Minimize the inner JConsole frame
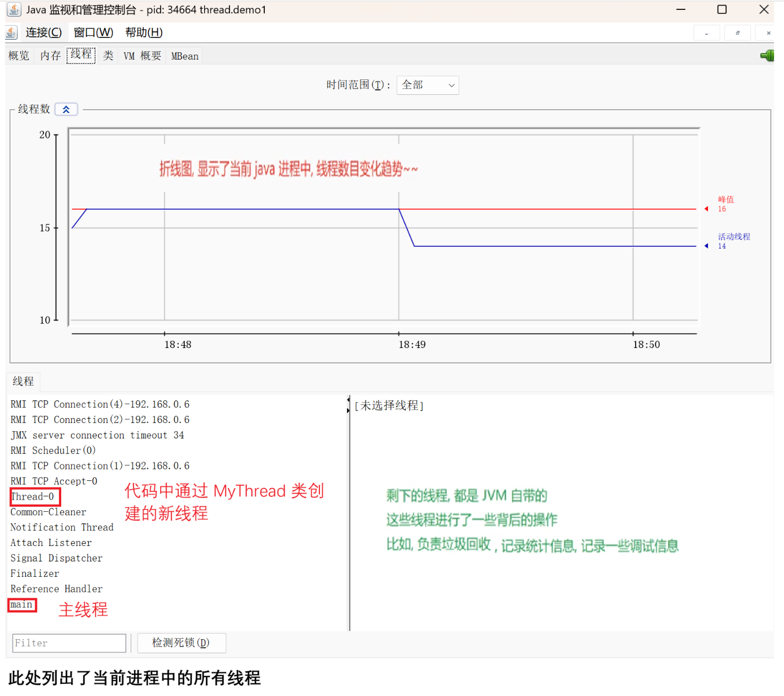Viewport: 784px width, 696px height. point(706,33)
